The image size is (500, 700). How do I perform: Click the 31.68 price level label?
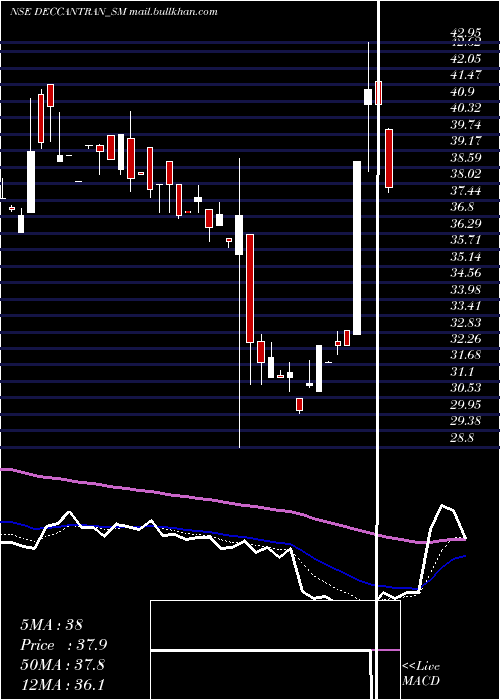(x=466, y=355)
